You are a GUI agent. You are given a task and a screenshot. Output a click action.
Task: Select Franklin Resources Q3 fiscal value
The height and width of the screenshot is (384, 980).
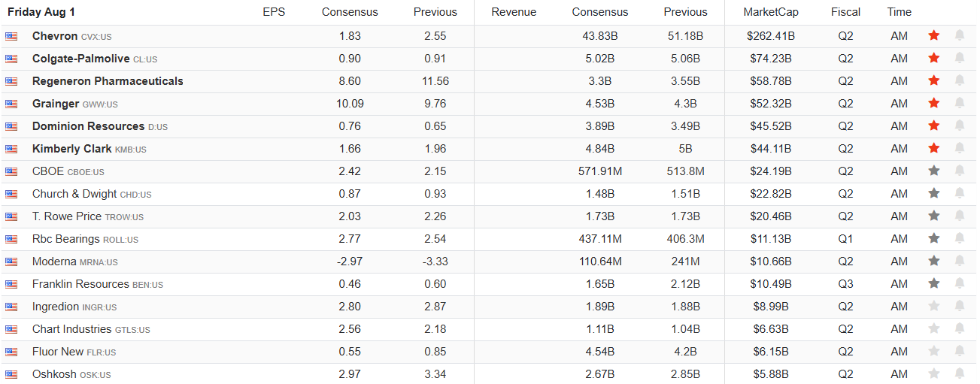[846, 284]
